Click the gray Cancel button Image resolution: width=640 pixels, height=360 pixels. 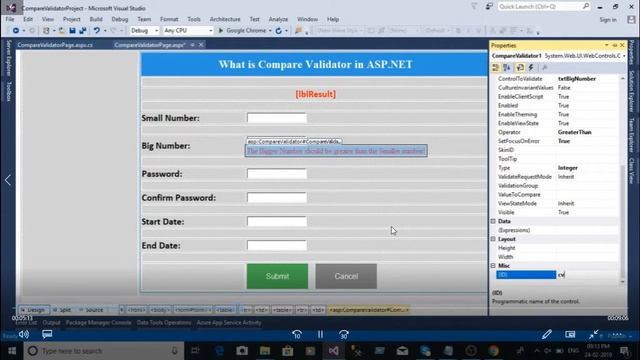tap(346, 276)
